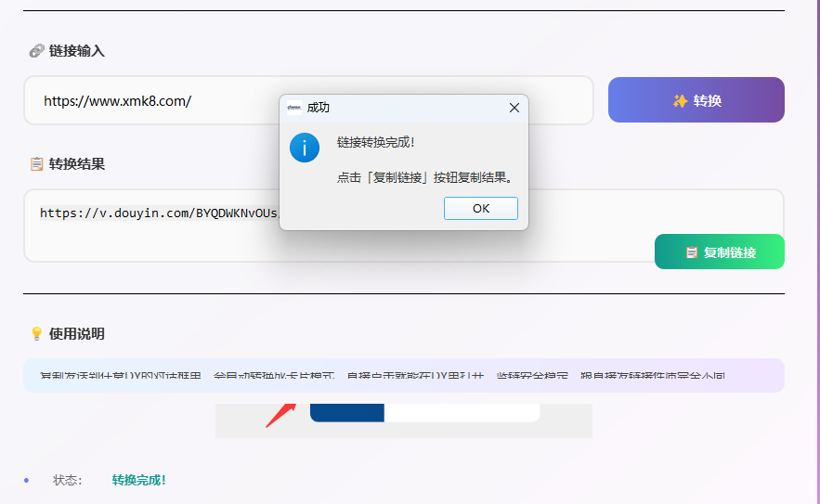The width and height of the screenshot is (820, 504).
Task: Click the red arrow in the instruction image
Action: pos(280,414)
